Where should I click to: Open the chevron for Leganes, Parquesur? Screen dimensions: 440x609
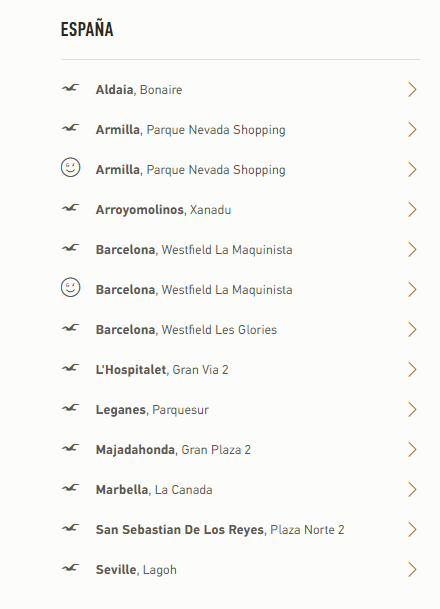(x=412, y=410)
